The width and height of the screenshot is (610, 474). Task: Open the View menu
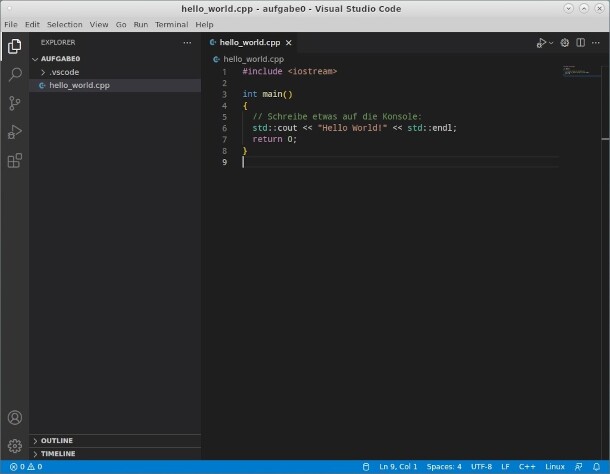(x=99, y=25)
